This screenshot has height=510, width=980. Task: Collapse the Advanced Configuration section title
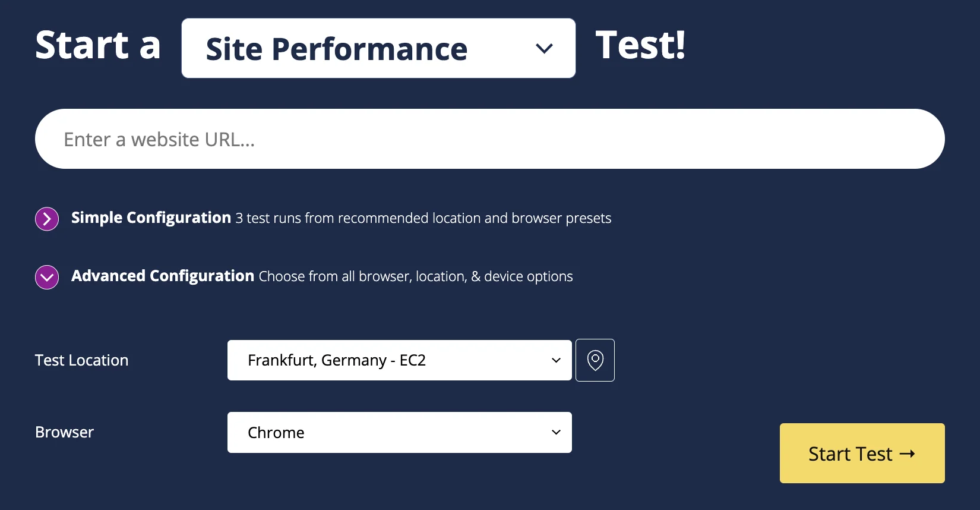163,276
